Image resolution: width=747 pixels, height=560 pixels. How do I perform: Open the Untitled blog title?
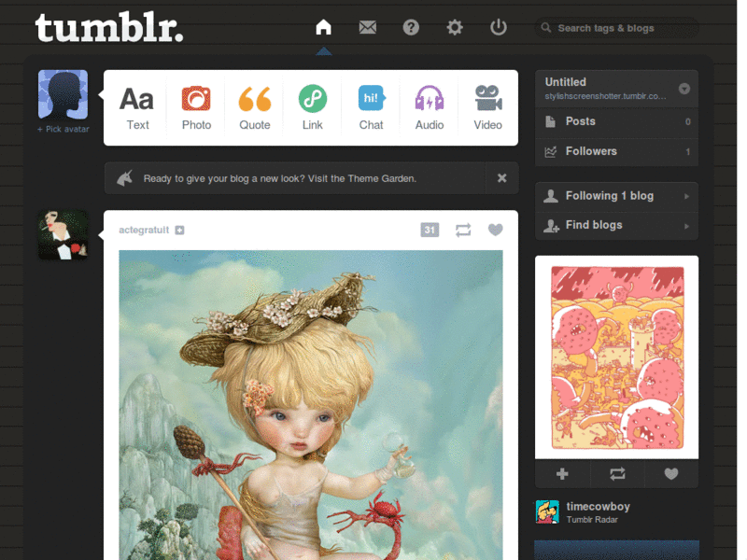click(566, 82)
